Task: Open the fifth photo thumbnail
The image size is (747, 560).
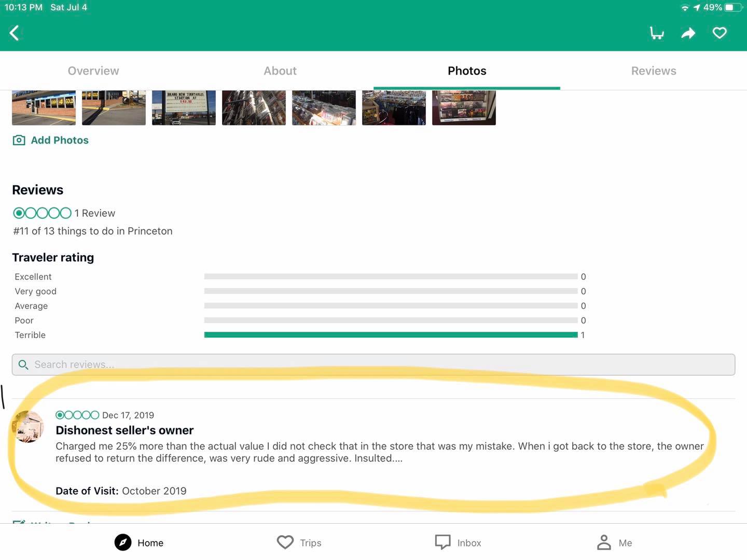Action: pyautogui.click(x=324, y=108)
